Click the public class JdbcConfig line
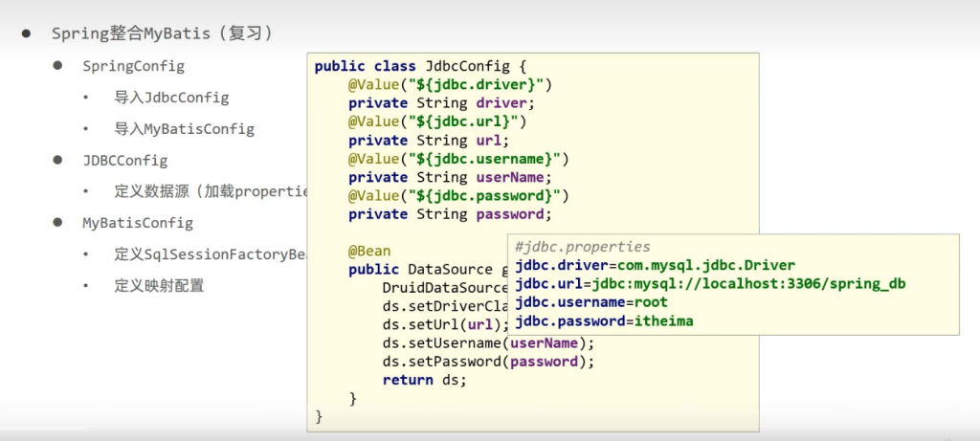This screenshot has width=980, height=441. (x=421, y=66)
